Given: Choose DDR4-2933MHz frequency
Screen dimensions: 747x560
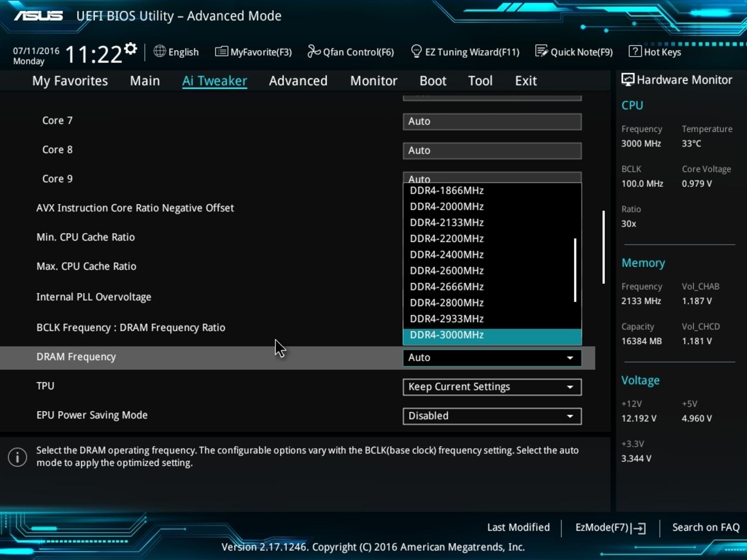Looking at the screenshot, I should pyautogui.click(x=492, y=318).
